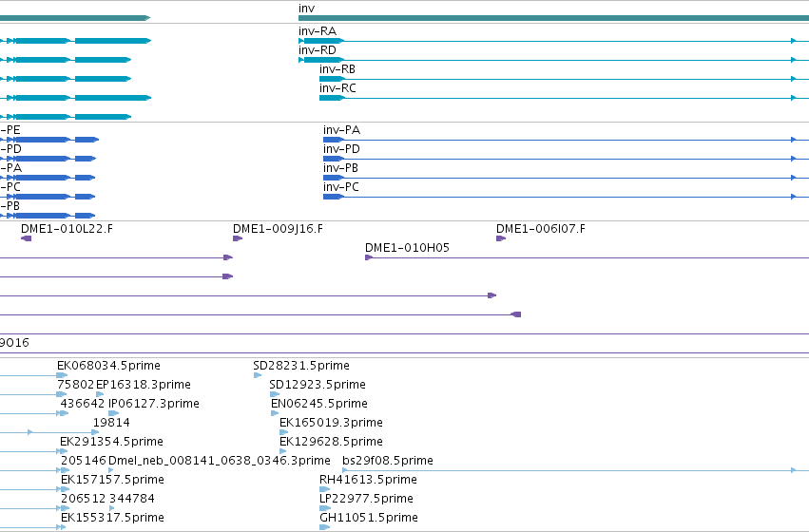
Task: Select the inv-RC transcript
Action: (564, 98)
